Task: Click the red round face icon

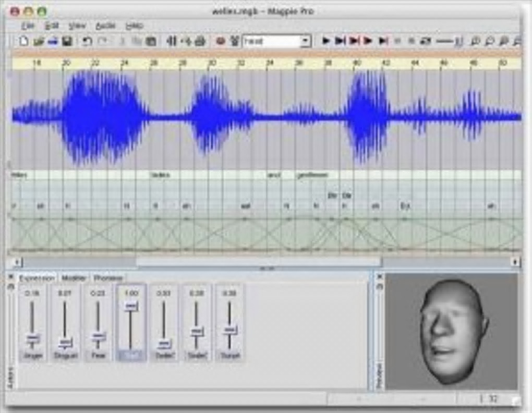Action: coord(221,41)
